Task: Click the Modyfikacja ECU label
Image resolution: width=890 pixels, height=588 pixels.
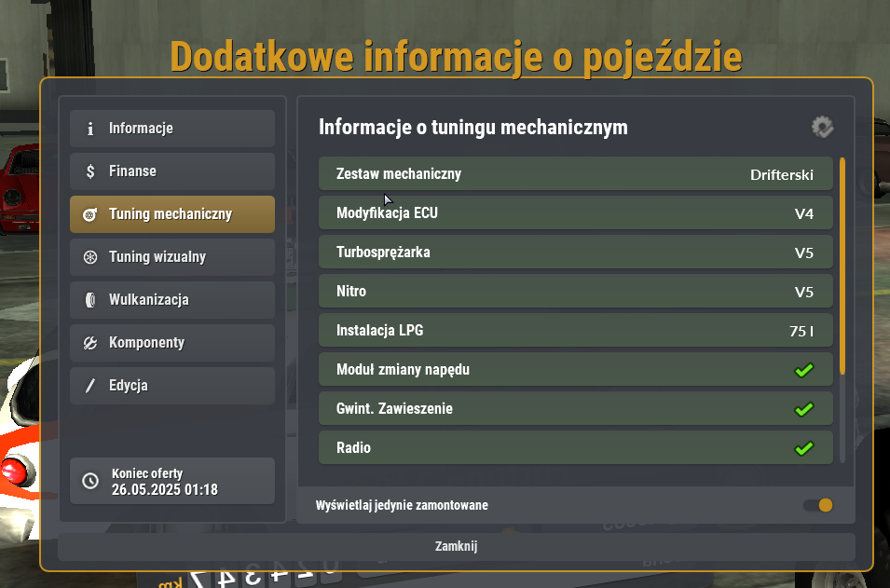Action: tap(387, 212)
